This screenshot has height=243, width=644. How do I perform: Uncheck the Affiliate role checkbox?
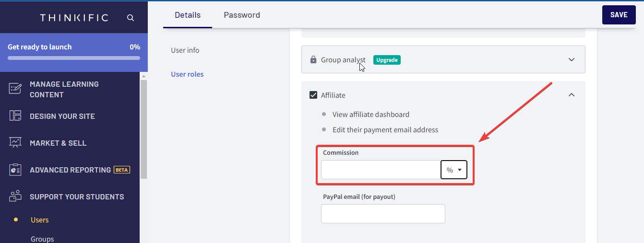pos(313,95)
